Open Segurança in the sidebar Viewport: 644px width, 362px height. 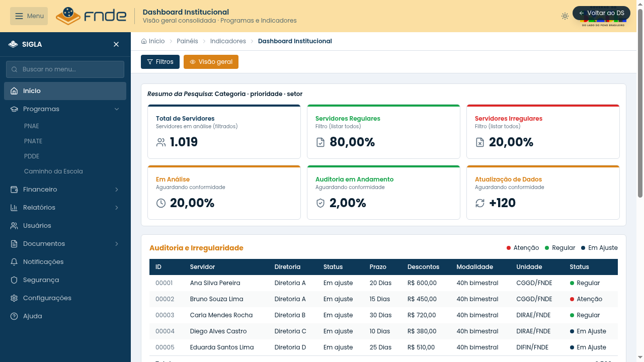click(65, 280)
